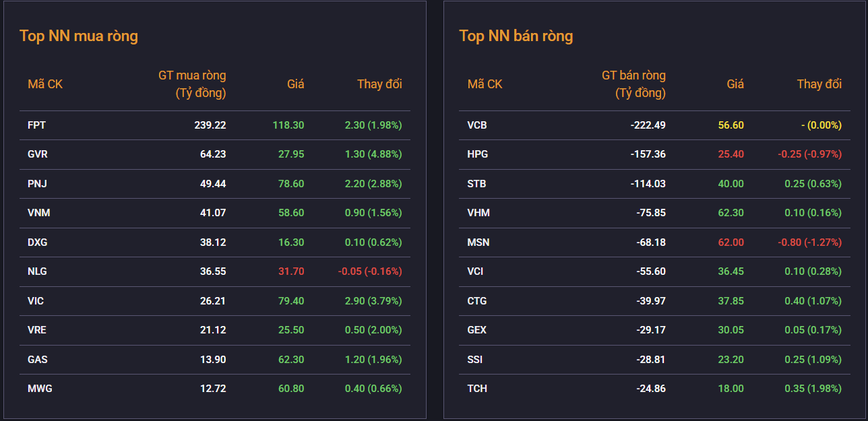Select the VIC stock ticker

(36, 301)
